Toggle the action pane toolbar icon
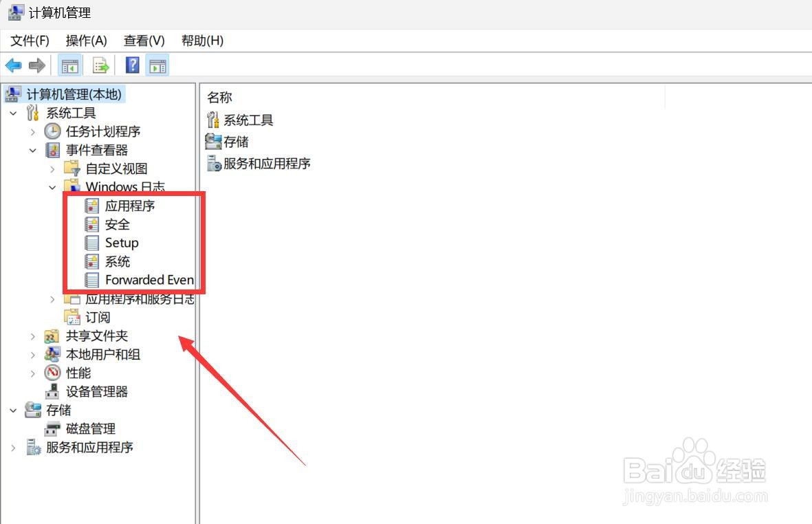The width and height of the screenshot is (812, 524). (x=157, y=66)
